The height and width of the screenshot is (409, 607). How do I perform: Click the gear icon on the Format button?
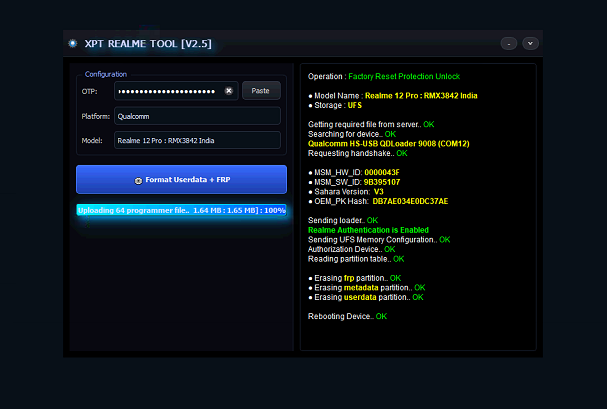(x=138, y=180)
